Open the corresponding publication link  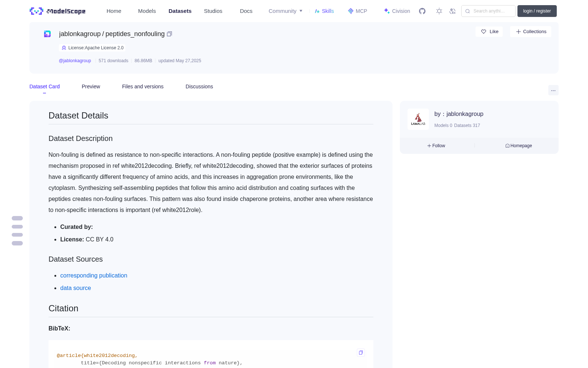(x=94, y=275)
